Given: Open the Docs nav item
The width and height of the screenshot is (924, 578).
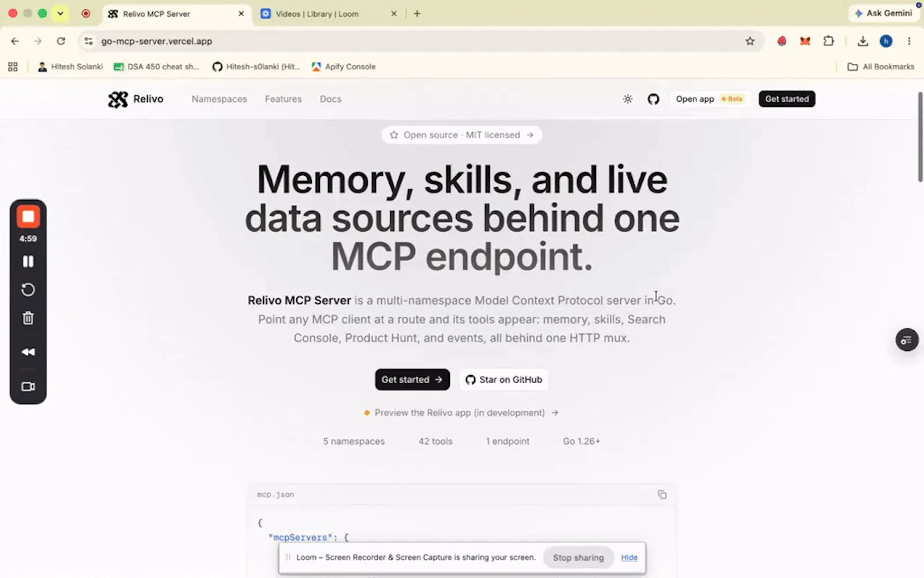Looking at the screenshot, I should point(330,99).
